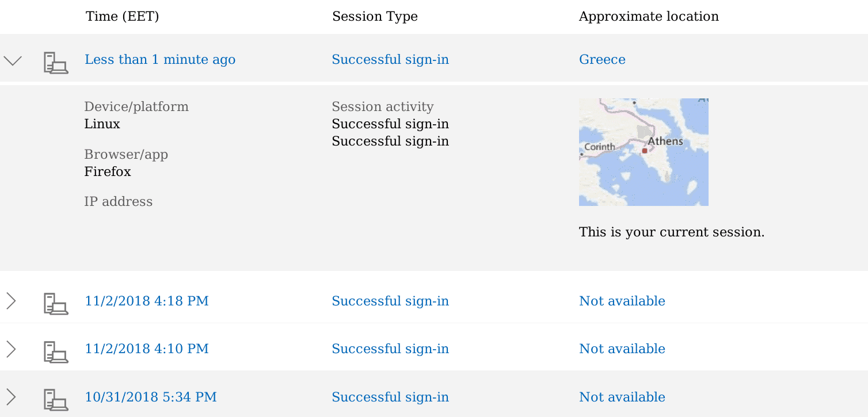Click the Time (EET) column header
This screenshot has height=417, width=868.
123,16
